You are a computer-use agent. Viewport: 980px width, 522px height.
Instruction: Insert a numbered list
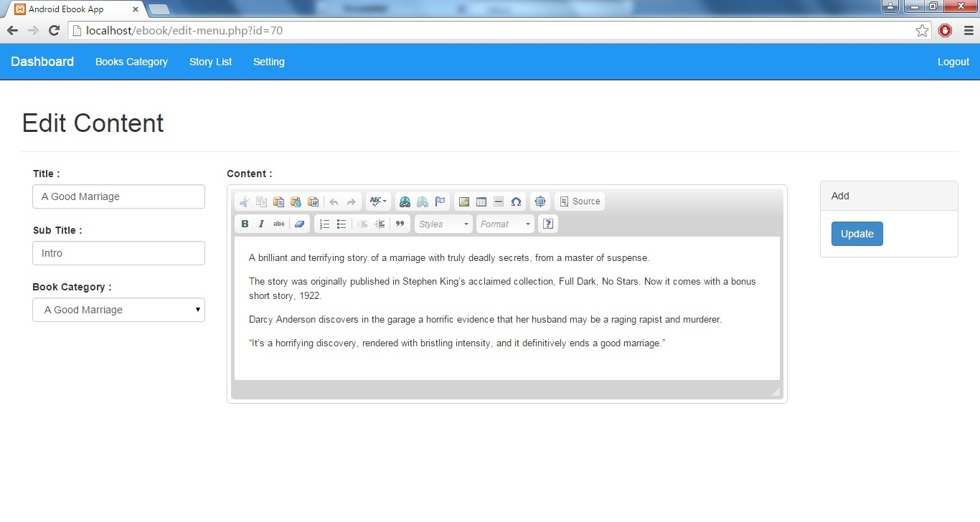point(324,224)
